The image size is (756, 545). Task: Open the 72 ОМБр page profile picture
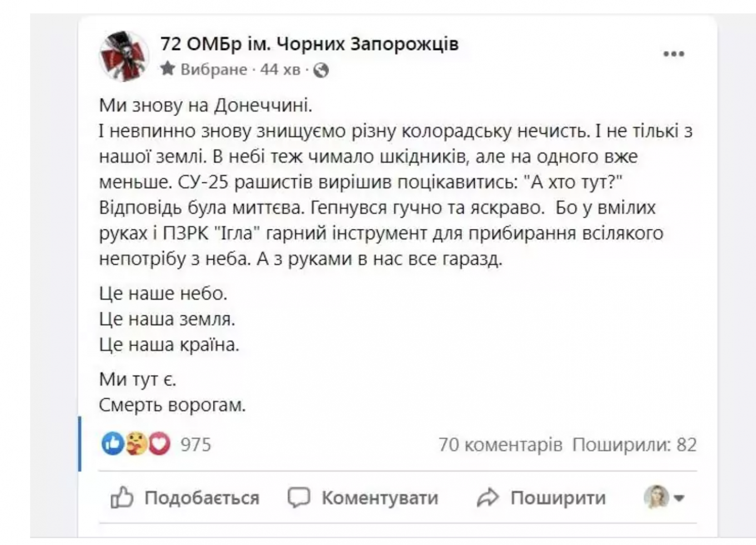[x=124, y=56]
